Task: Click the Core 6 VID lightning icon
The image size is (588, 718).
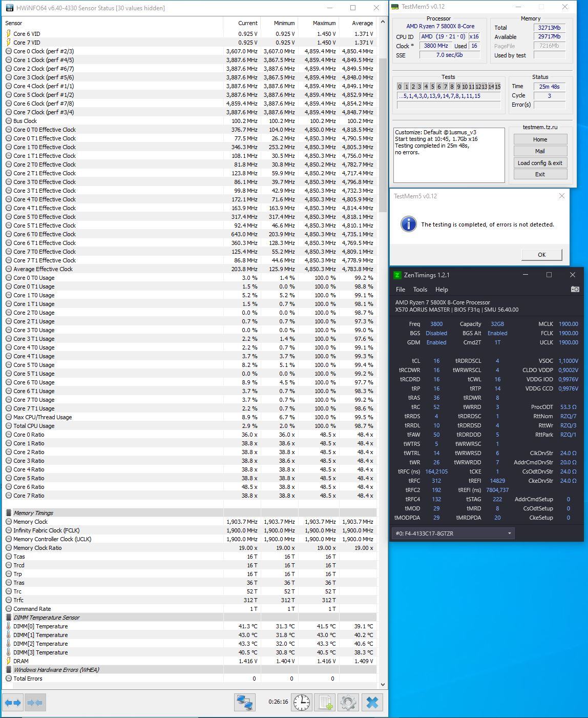Action: point(9,34)
